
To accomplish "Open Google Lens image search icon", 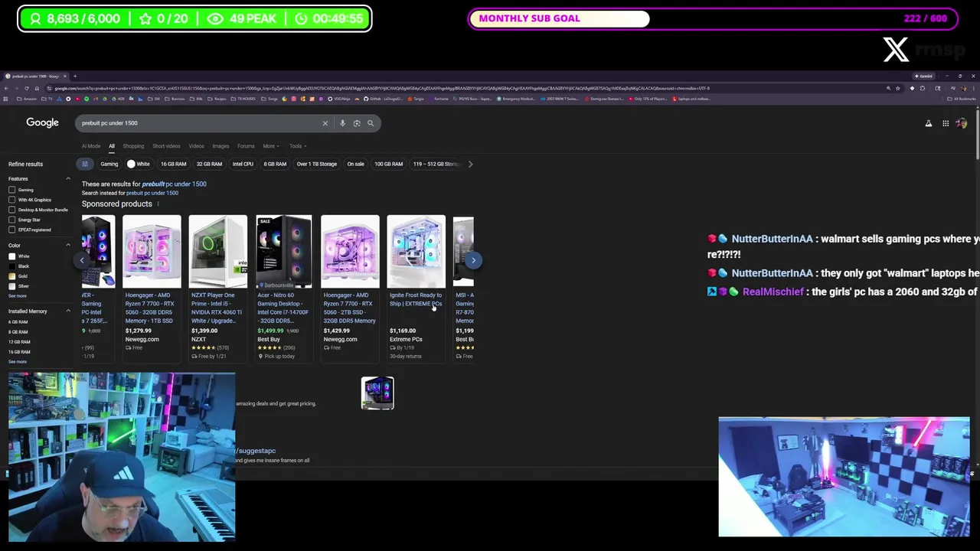I will coord(357,123).
